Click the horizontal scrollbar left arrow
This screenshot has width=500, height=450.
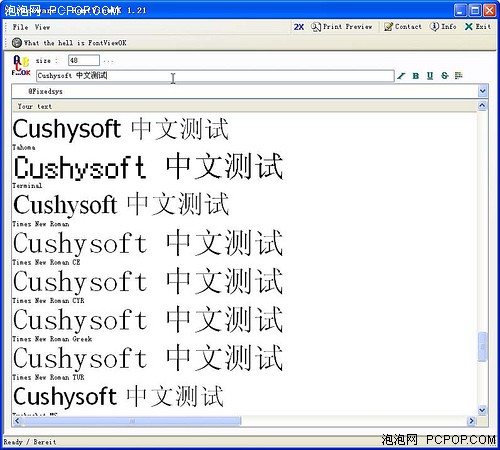click(x=17, y=421)
